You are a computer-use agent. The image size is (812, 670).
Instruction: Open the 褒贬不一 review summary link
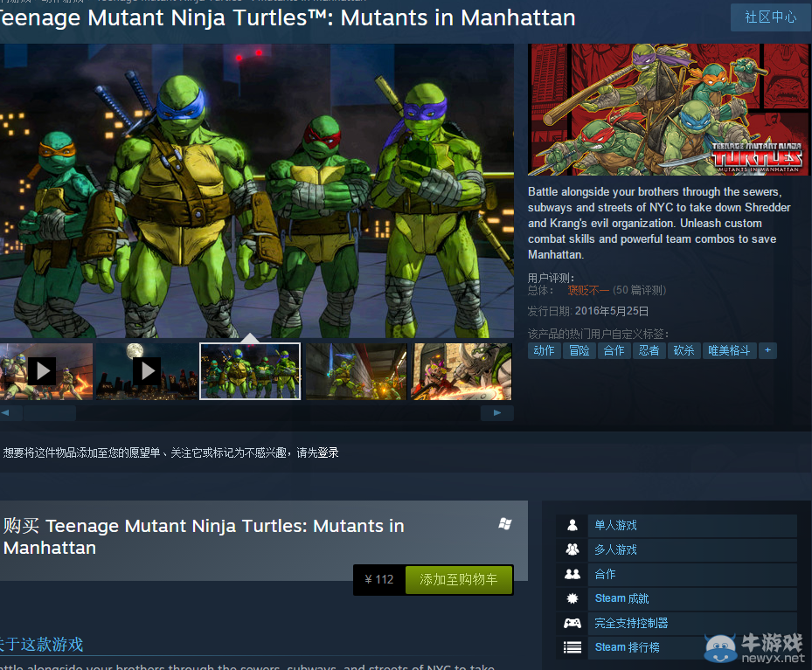tap(588, 290)
